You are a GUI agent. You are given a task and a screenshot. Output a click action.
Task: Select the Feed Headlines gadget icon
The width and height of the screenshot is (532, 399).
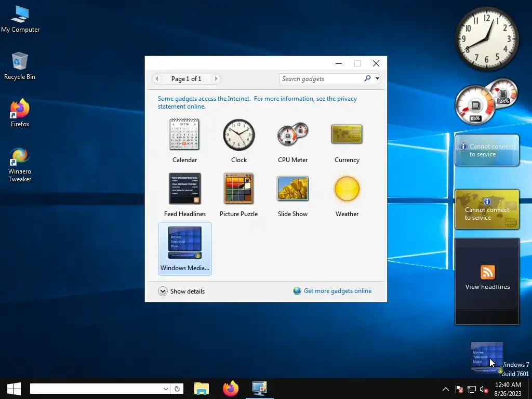click(x=185, y=188)
